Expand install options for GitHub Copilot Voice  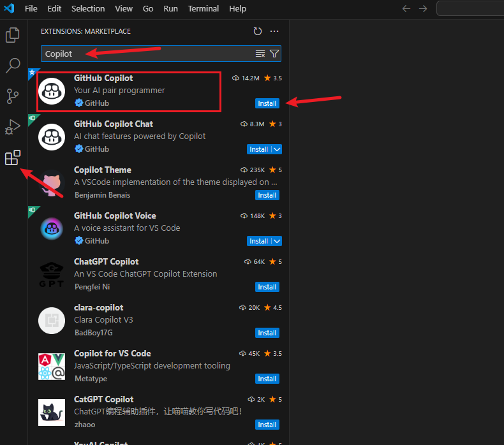click(x=277, y=241)
